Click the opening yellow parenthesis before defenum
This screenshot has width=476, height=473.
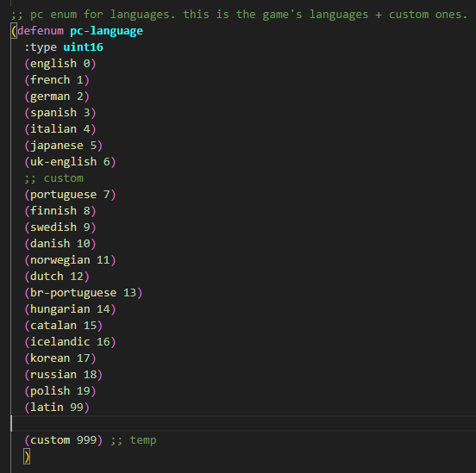click(14, 31)
